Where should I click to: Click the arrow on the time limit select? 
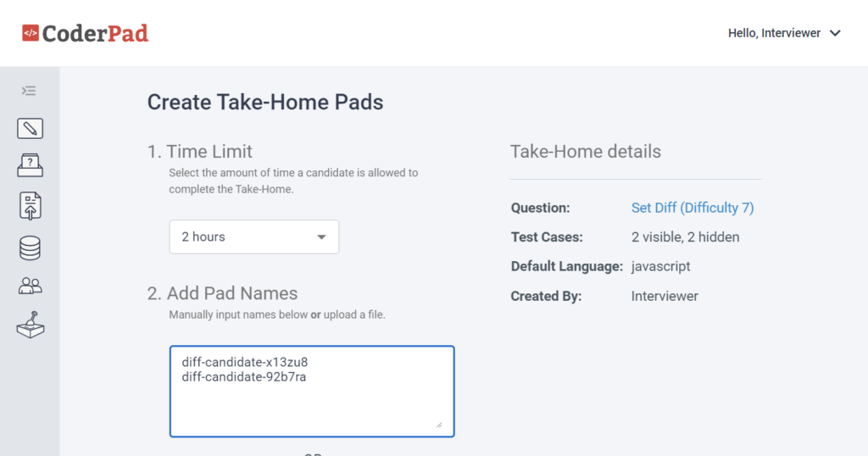321,236
